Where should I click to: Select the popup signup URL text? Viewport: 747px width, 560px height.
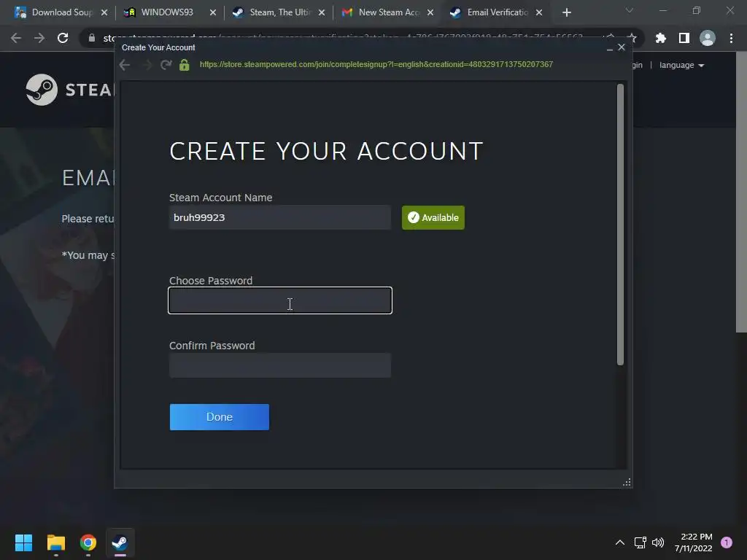pos(376,64)
